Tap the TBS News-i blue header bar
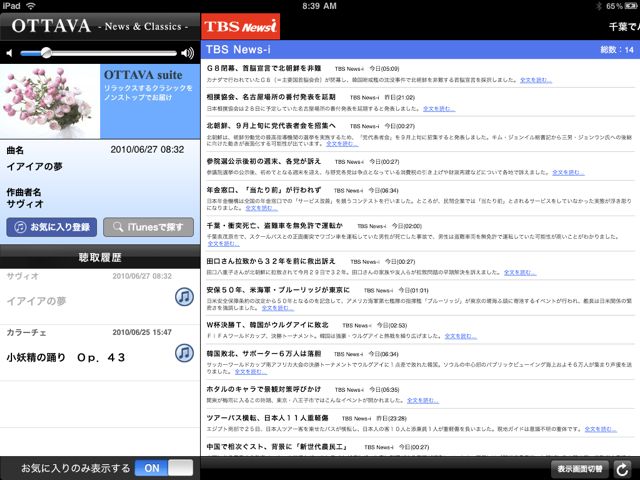 click(420, 50)
